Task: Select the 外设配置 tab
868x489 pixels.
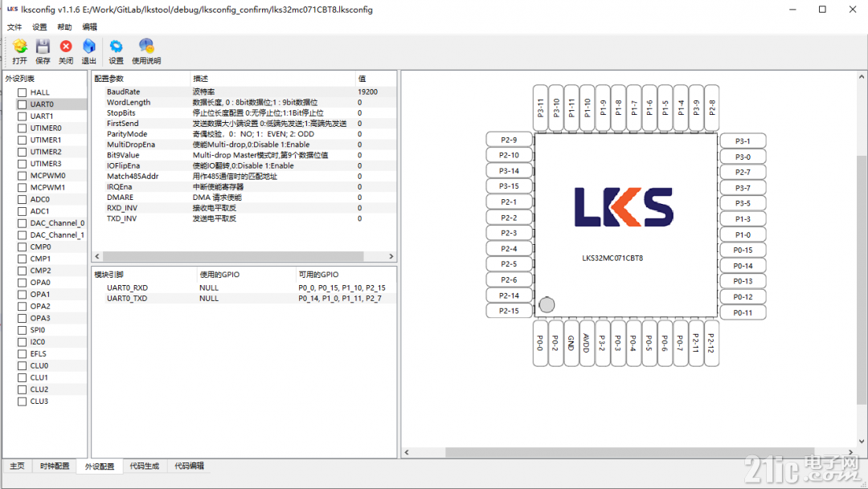Action: pos(100,467)
